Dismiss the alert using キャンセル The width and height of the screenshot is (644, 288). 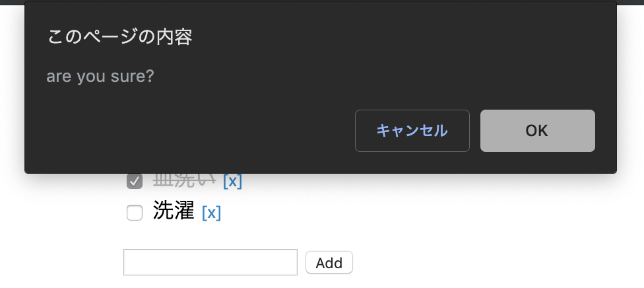[x=412, y=131]
